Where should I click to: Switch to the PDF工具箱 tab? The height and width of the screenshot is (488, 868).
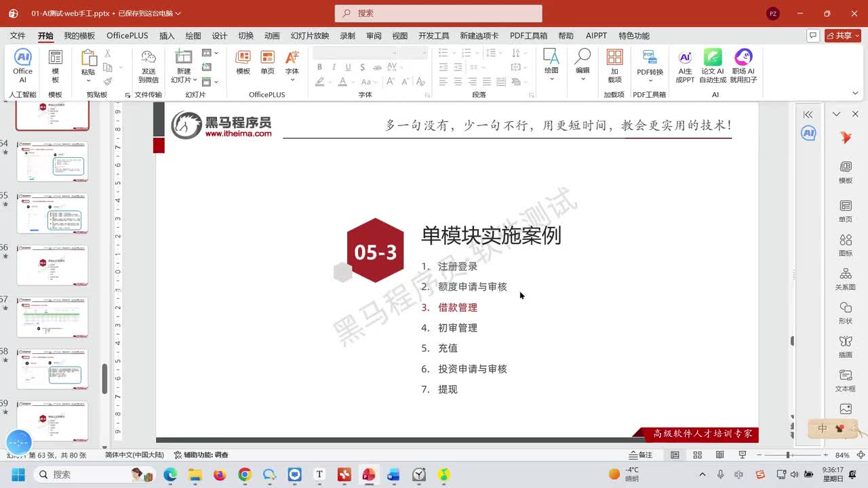click(x=528, y=36)
